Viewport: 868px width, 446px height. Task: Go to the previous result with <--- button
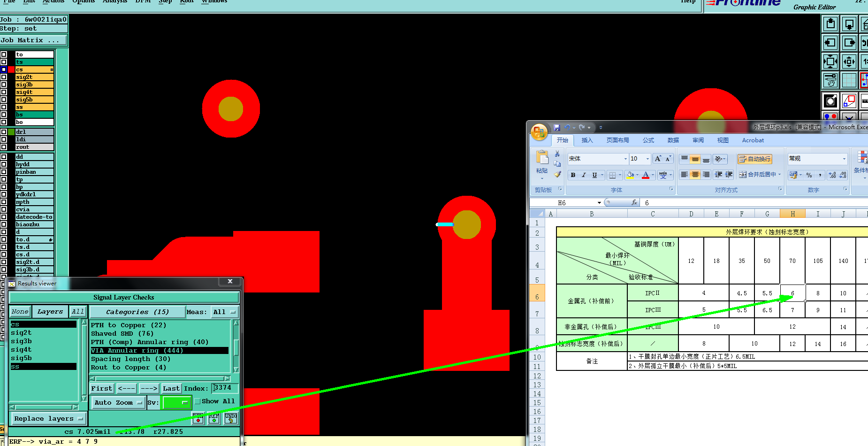pos(126,388)
